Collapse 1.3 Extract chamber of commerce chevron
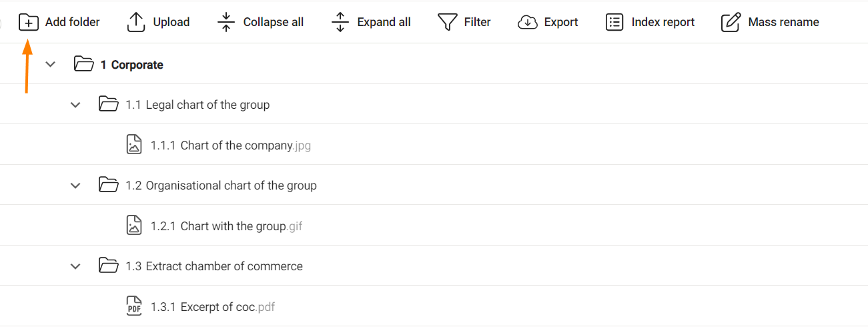The height and width of the screenshot is (327, 868). tap(75, 266)
